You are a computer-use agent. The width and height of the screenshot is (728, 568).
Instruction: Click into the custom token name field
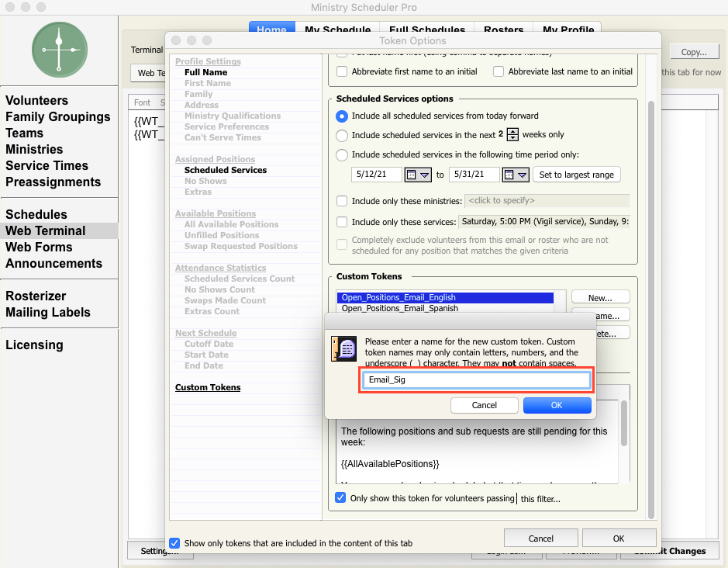click(475, 380)
